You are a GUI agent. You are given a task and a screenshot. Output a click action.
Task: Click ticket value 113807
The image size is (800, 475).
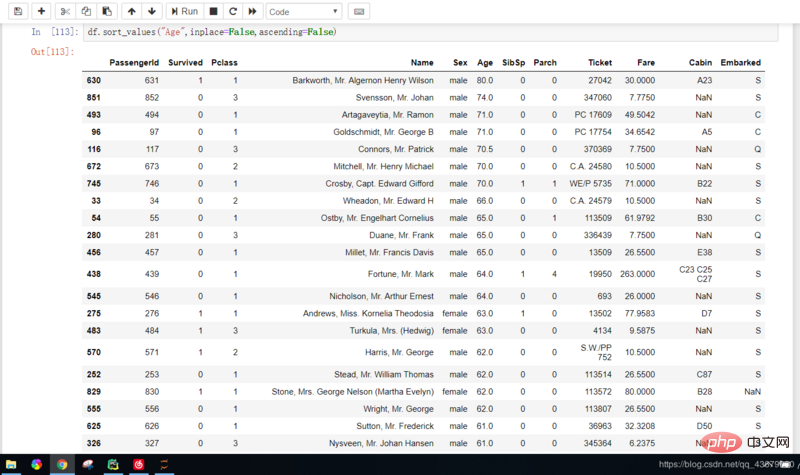[x=598, y=409]
